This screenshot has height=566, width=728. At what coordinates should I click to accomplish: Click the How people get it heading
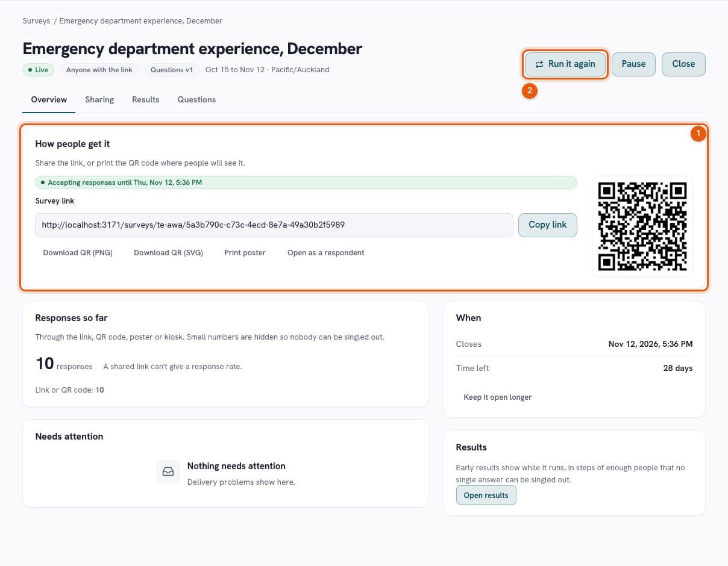72,144
